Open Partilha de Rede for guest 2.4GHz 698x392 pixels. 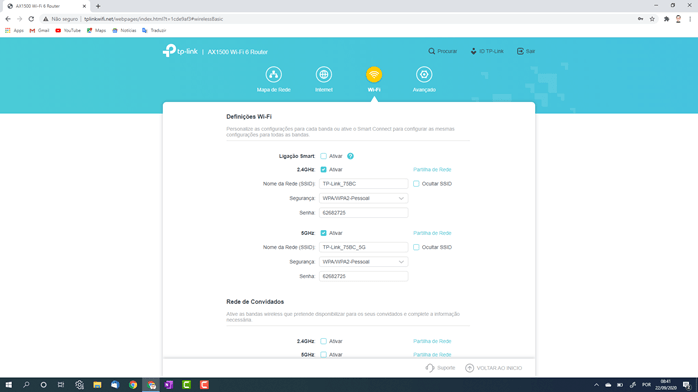(432, 341)
